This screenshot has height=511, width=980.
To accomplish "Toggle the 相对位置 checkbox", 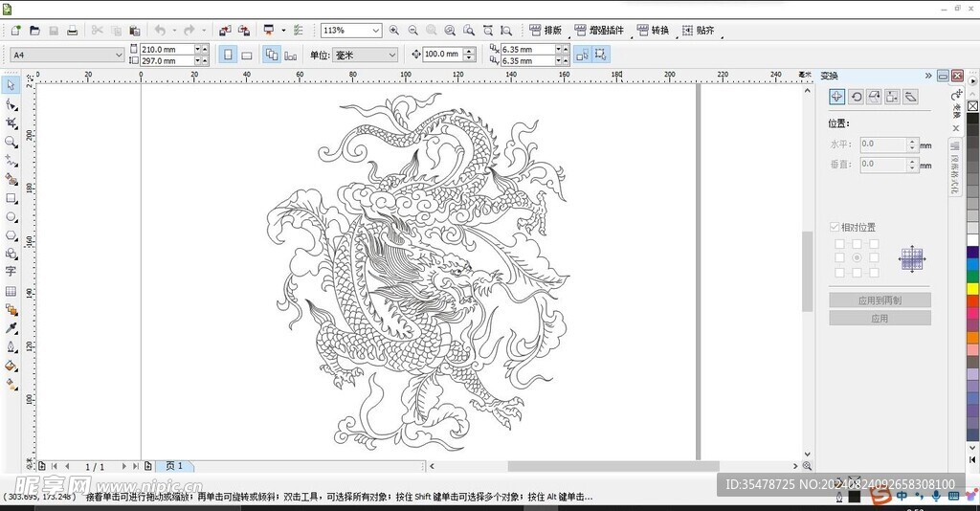I will pos(835,228).
